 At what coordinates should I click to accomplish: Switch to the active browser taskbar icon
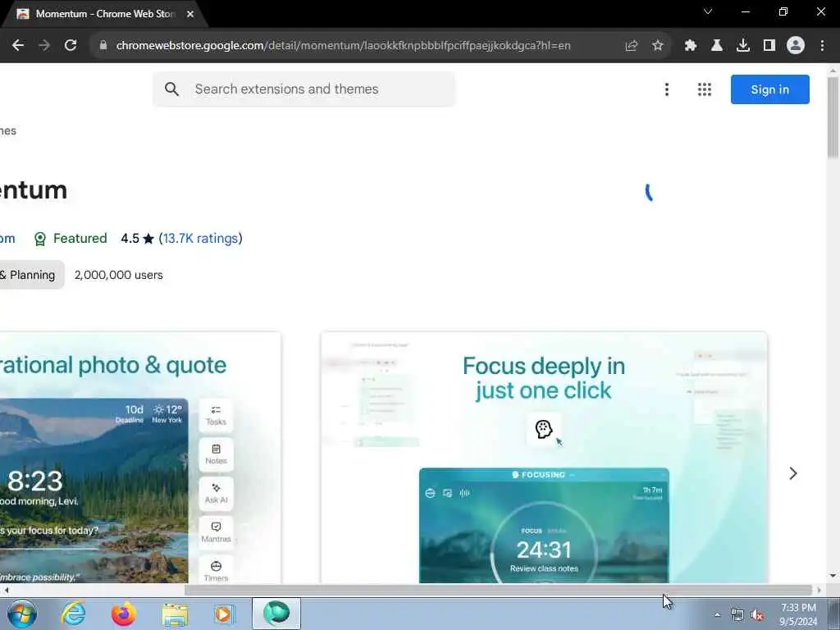[276, 614]
